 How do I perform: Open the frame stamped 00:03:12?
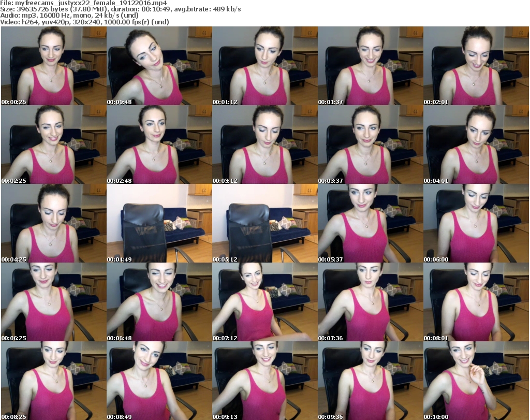point(264,144)
